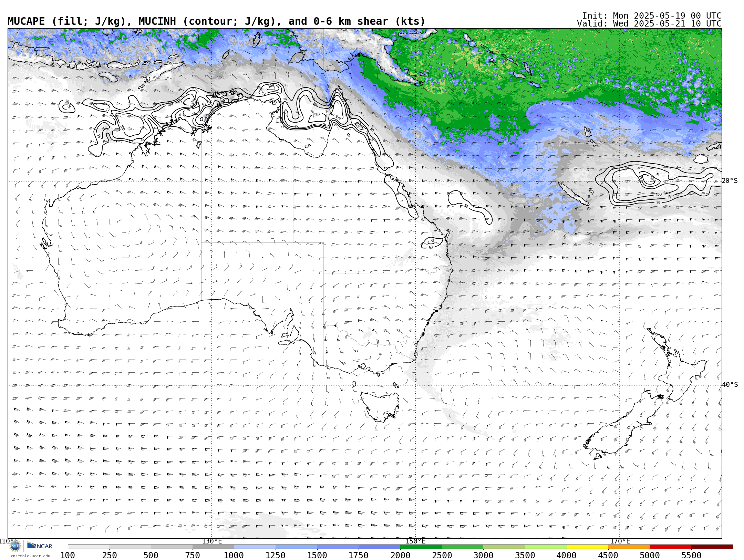Pick the blue 1500–1750 colorbar swatch
Viewport: 744px width, 560px height.
[x=338, y=547]
